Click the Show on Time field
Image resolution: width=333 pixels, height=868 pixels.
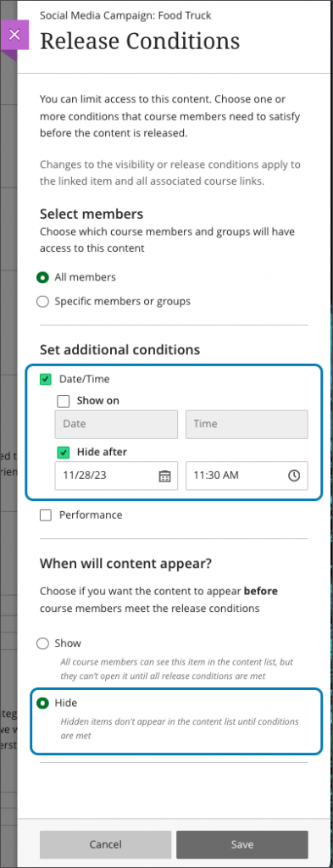(247, 425)
